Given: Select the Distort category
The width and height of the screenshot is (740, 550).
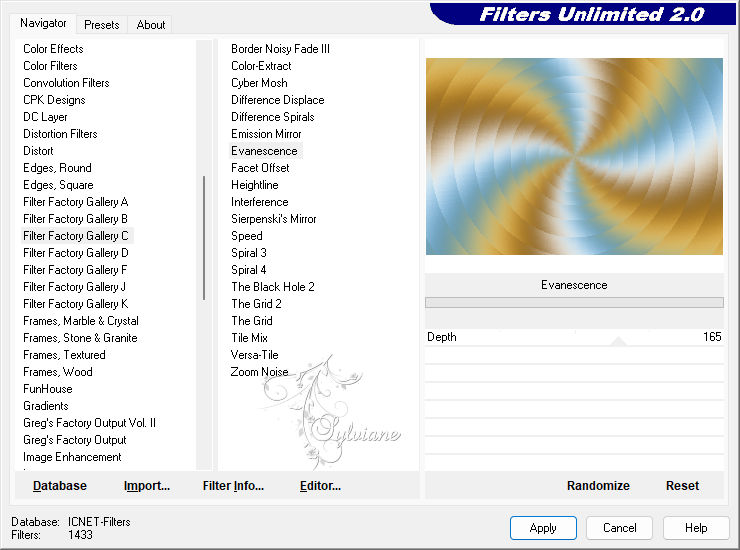Looking at the screenshot, I should pyautogui.click(x=38, y=151).
